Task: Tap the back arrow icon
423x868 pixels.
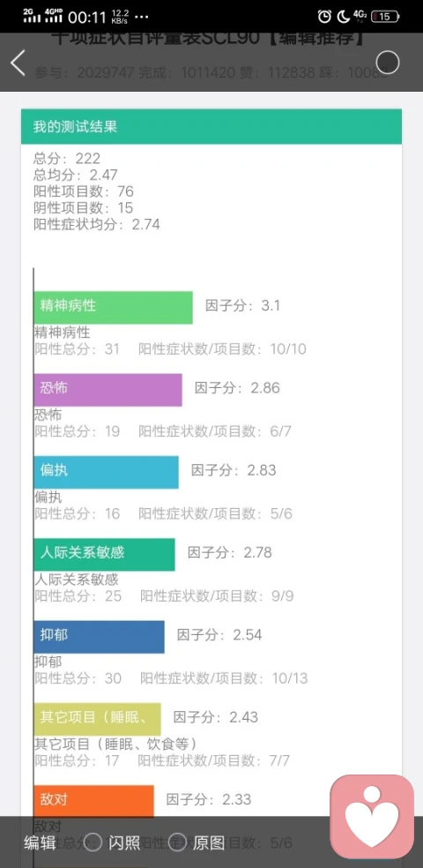Action: [18, 63]
